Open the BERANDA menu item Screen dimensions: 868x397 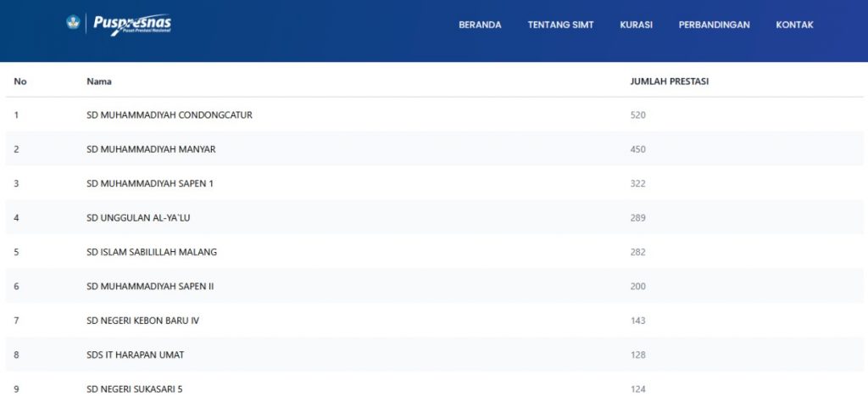click(480, 25)
